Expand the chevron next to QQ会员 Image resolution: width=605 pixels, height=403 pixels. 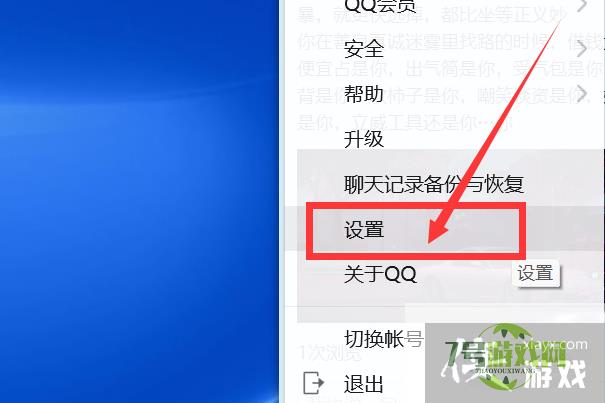pyautogui.click(x=582, y=5)
